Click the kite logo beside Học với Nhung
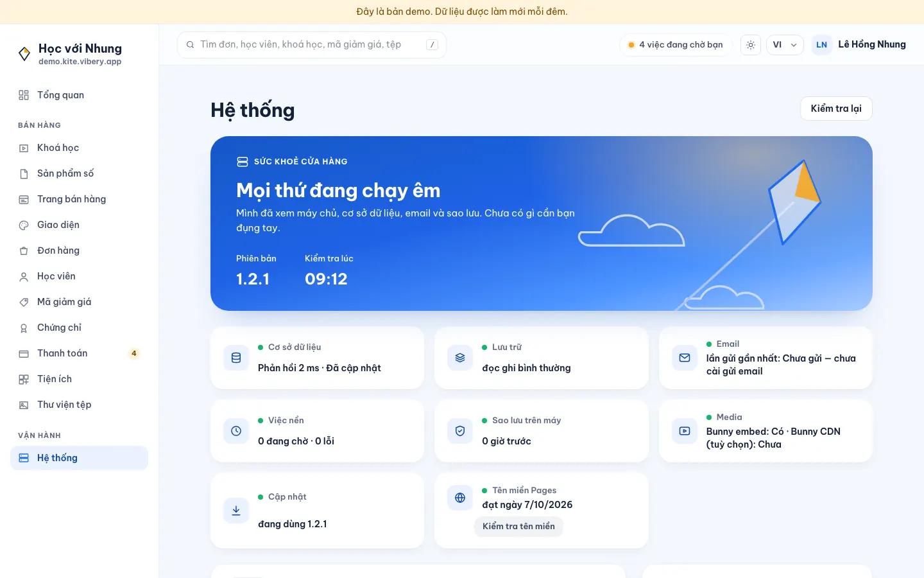The width and height of the screenshot is (924, 578). pyautogui.click(x=24, y=54)
